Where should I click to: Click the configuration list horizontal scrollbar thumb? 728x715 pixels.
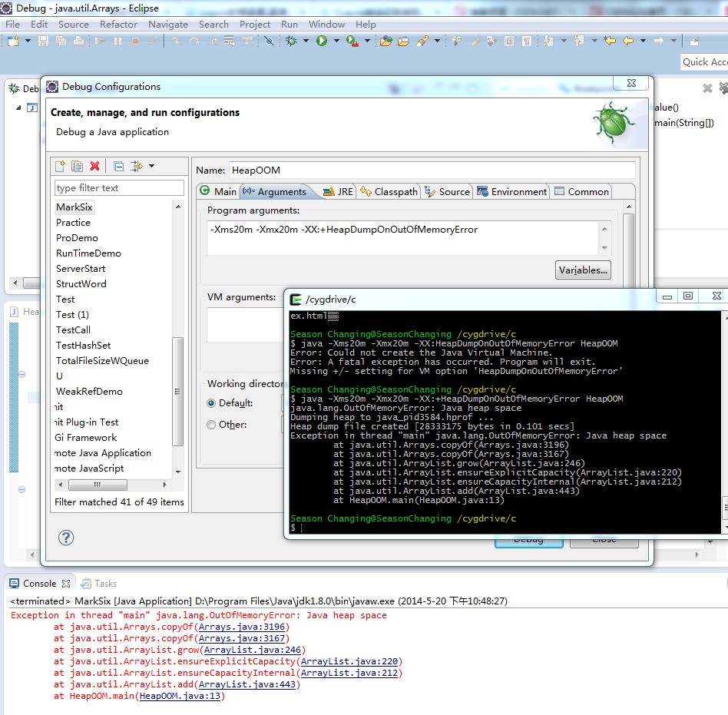click(98, 485)
